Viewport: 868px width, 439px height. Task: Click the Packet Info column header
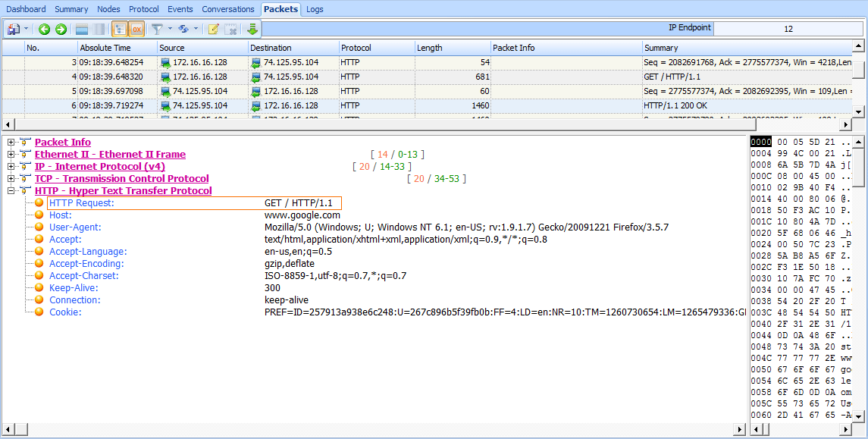pyautogui.click(x=566, y=48)
